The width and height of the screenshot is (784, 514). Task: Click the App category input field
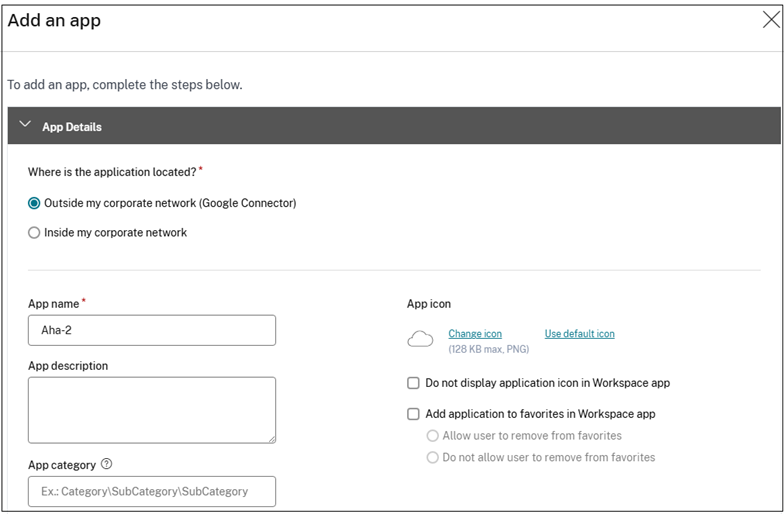[152, 491]
